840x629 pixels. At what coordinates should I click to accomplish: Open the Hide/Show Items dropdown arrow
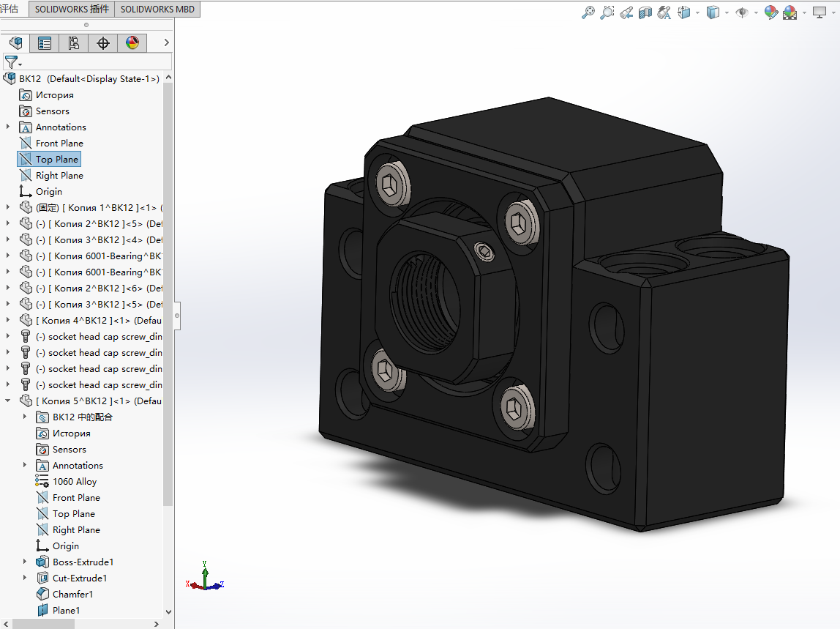756,13
